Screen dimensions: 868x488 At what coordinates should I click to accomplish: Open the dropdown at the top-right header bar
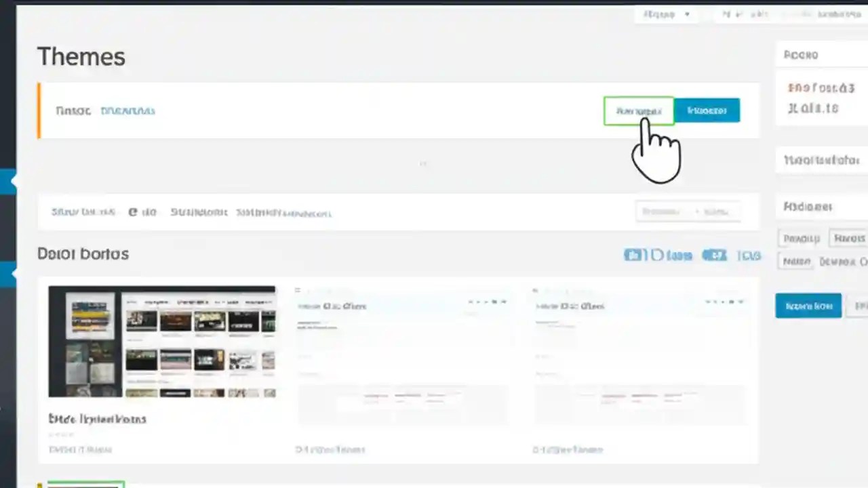click(x=667, y=14)
